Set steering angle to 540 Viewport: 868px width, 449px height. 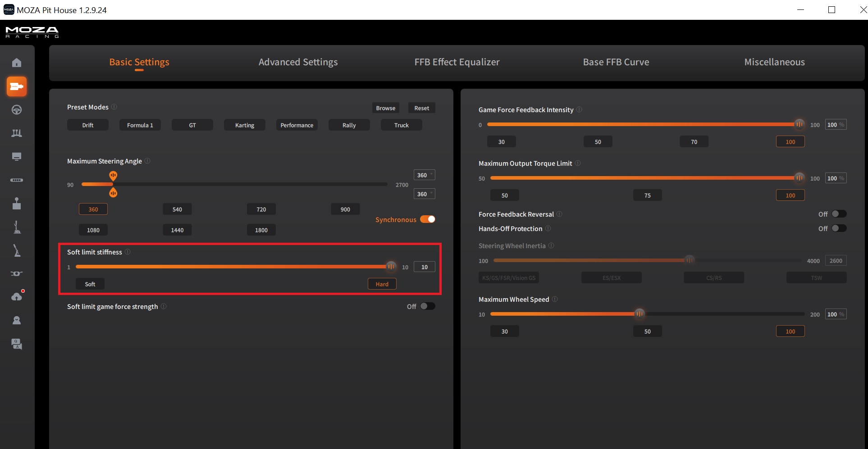click(x=177, y=209)
